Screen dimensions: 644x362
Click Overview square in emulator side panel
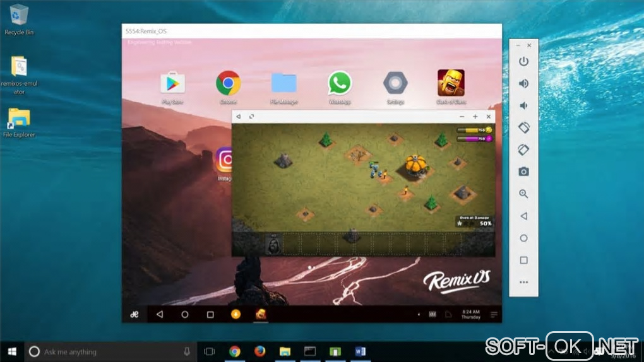(523, 260)
